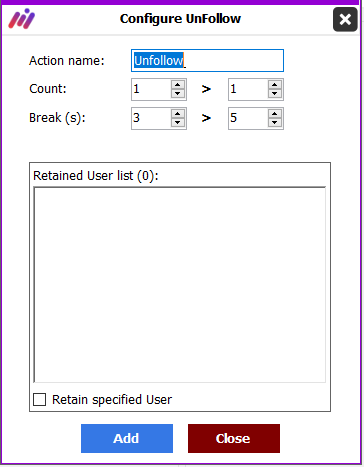Click inside the maximum Count number field

(x=248, y=89)
